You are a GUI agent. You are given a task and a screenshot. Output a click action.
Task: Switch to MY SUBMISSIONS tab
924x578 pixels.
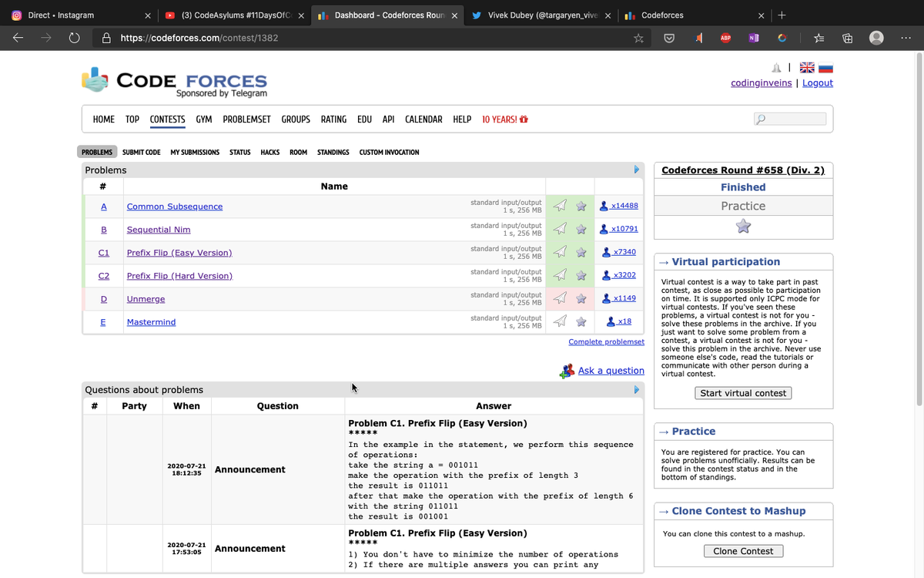[195, 152]
